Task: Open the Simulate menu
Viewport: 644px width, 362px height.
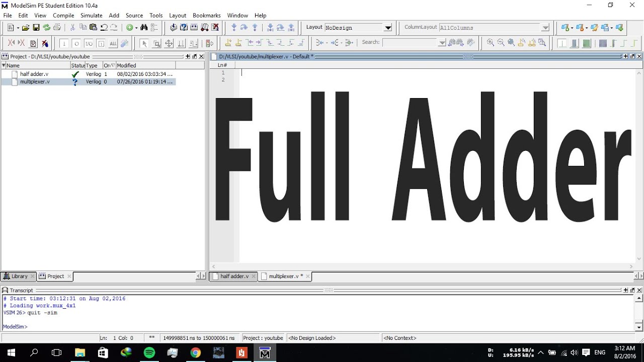Action: tap(92, 16)
